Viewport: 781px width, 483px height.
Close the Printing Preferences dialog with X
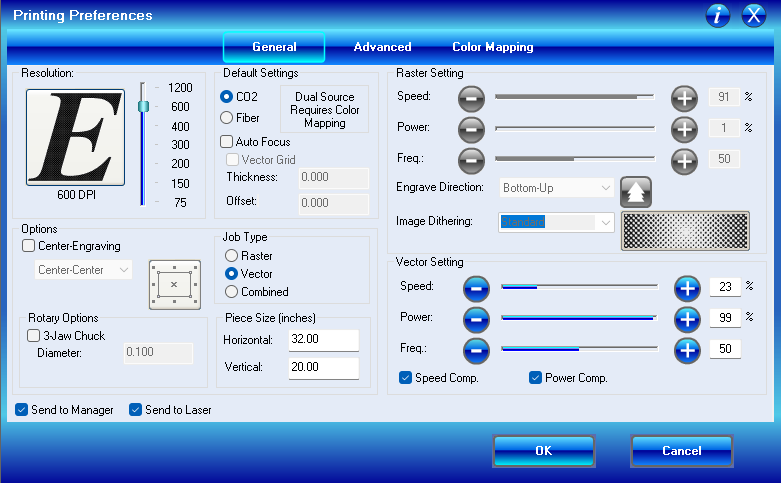pos(754,15)
